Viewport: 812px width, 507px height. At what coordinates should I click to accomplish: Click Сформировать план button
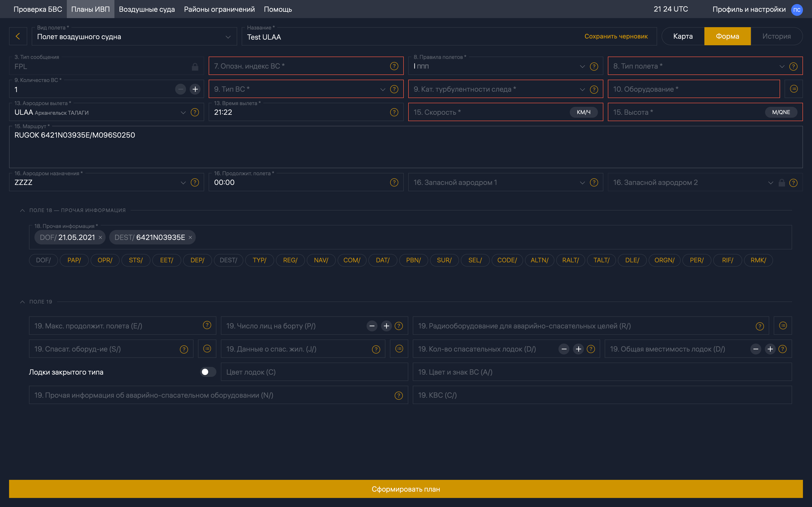[406, 489]
